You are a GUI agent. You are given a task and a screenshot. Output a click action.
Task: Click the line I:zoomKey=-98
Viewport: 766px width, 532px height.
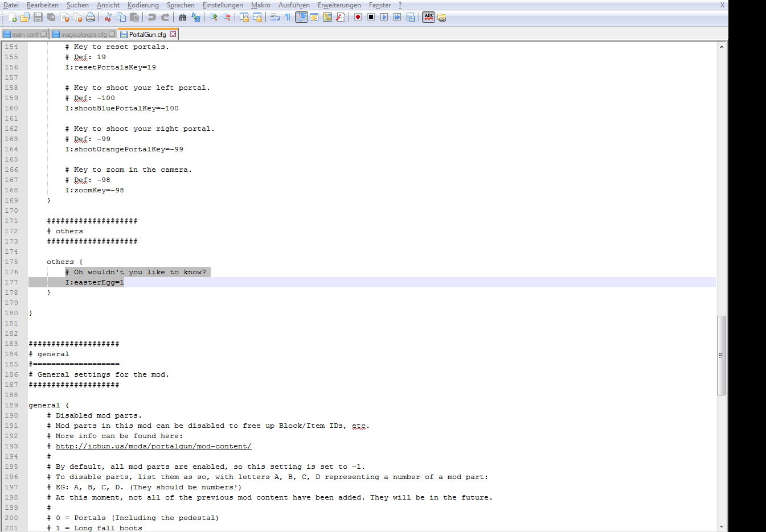94,190
